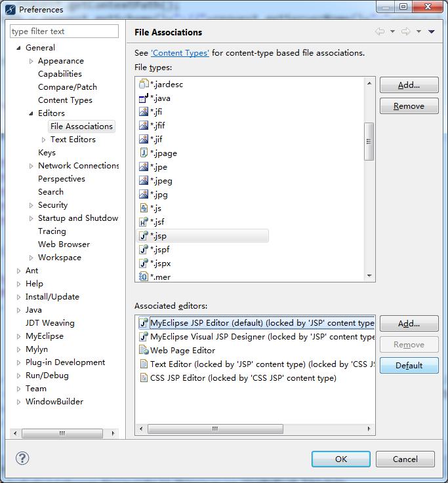Open the preferences view menu dropdown arrow
This screenshot has width=448, height=483.
pos(432,31)
